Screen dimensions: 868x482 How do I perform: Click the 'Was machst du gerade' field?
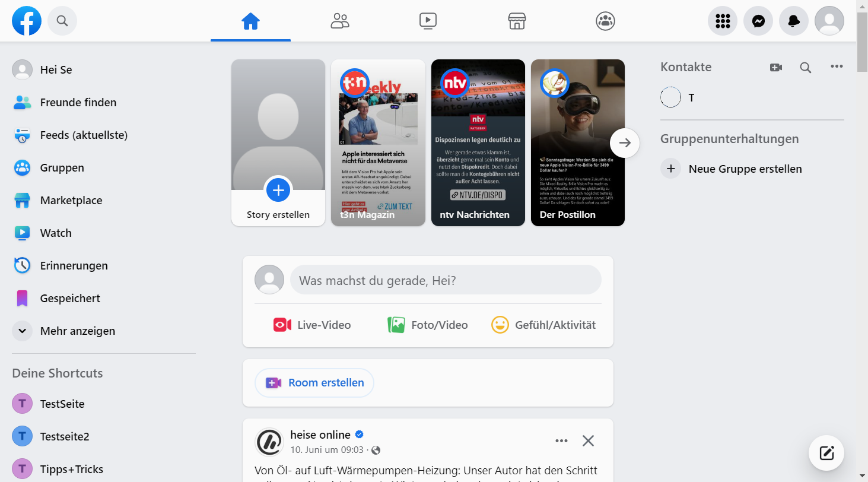coord(446,280)
